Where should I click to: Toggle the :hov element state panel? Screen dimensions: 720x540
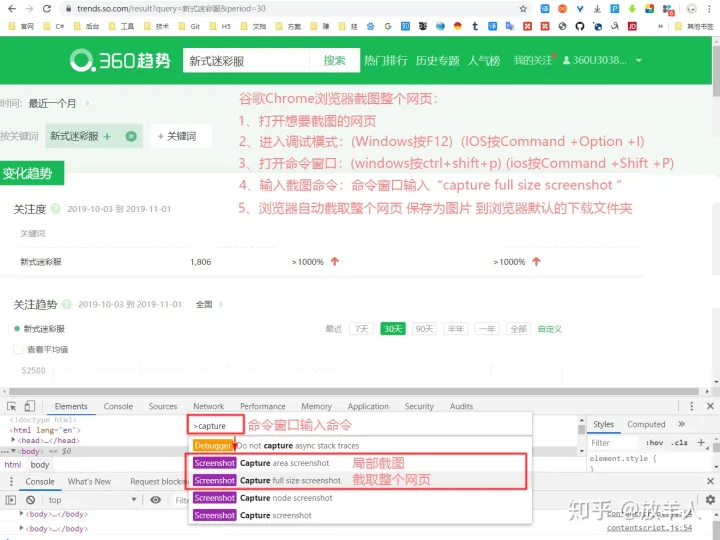[x=654, y=443]
